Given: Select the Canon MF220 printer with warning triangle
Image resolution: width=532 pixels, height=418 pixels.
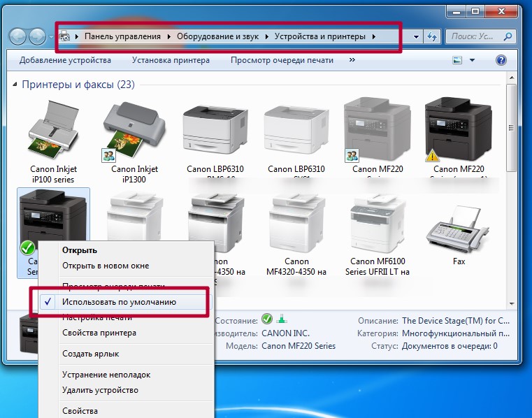Looking at the screenshot, I should coord(459,129).
